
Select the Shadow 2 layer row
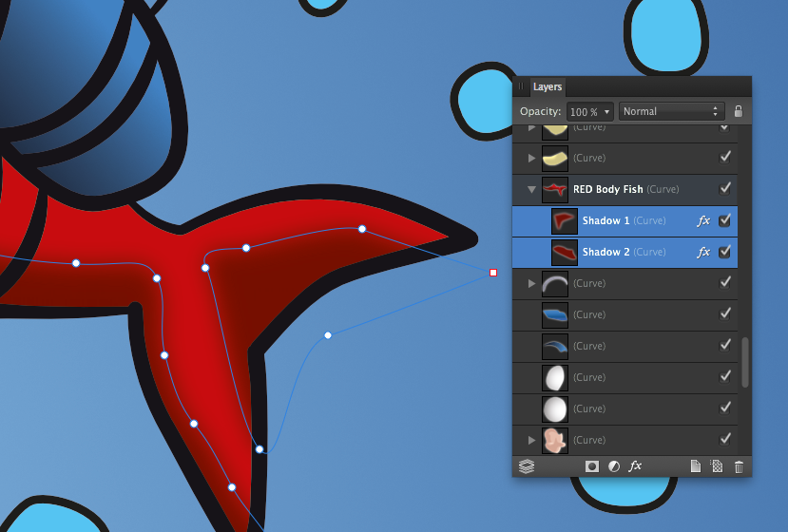pos(625,252)
